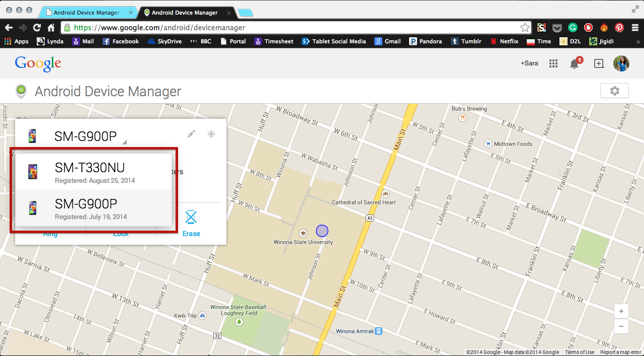Reload the page in browser toolbar
This screenshot has width=644, height=356.
click(37, 28)
